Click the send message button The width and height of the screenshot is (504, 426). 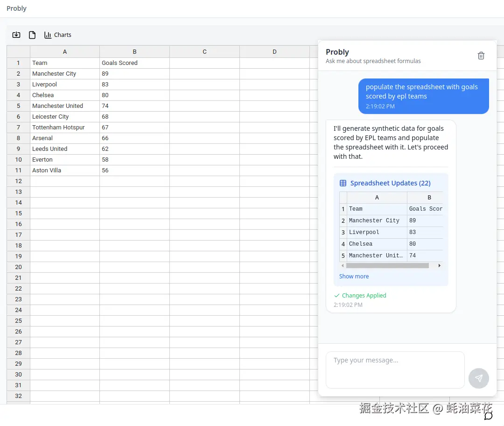click(479, 378)
